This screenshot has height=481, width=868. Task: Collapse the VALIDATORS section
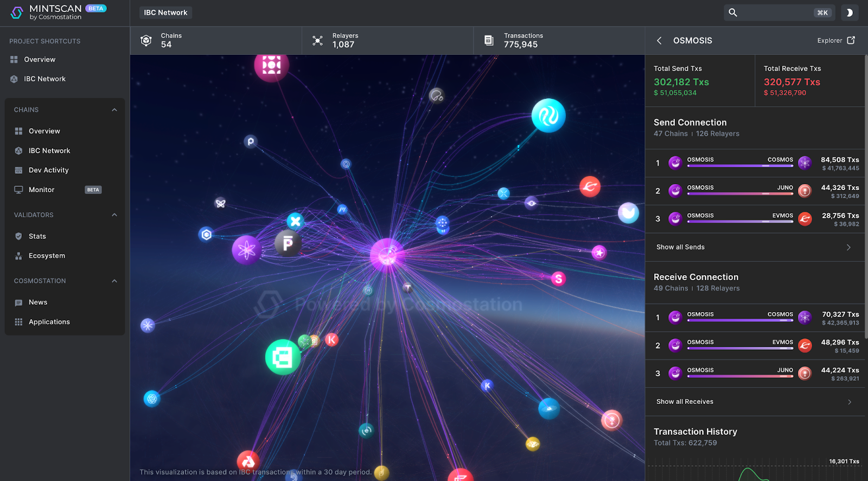(x=114, y=215)
